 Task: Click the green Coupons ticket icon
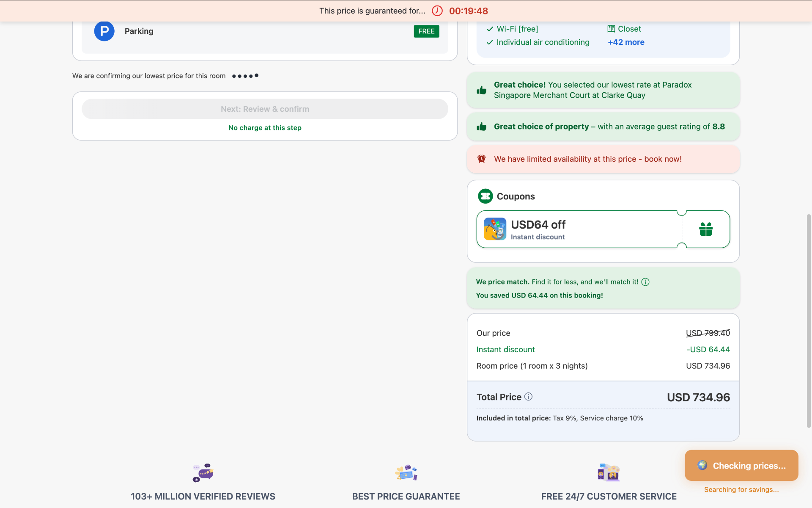click(x=485, y=196)
